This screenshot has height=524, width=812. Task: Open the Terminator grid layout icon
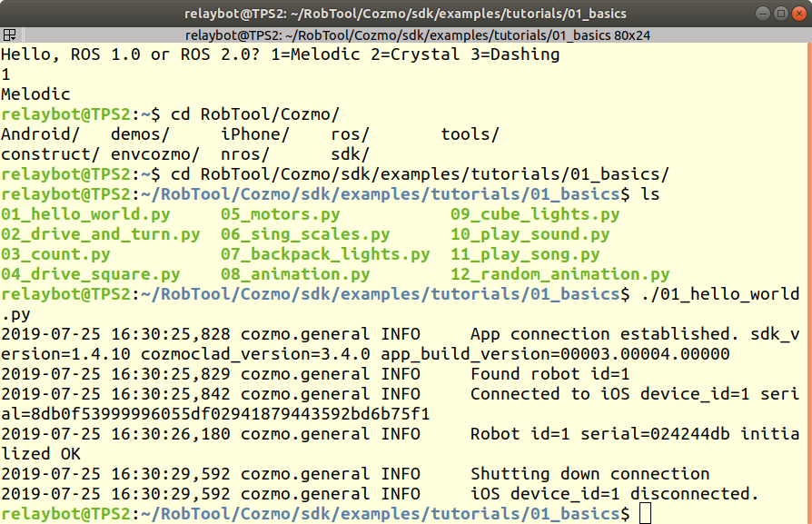[9, 35]
